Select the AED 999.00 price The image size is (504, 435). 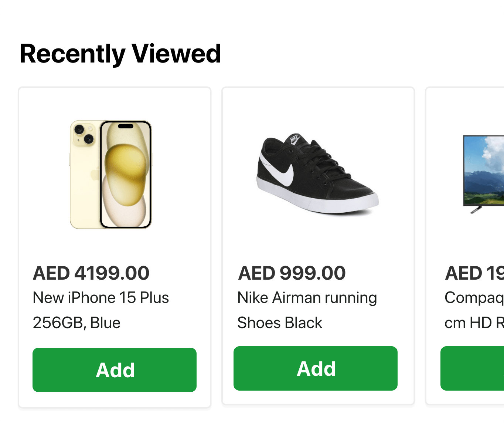pos(292,273)
